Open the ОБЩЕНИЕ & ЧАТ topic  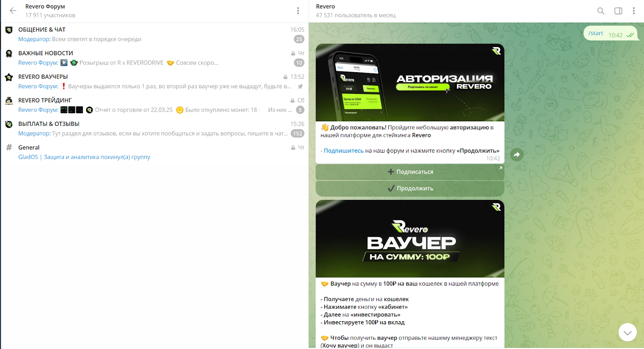point(155,34)
